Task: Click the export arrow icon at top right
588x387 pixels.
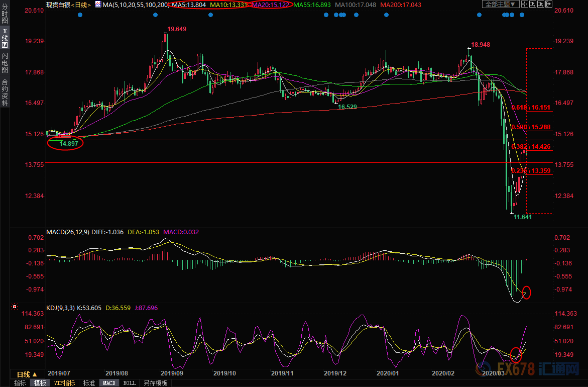Action: click(x=549, y=4)
